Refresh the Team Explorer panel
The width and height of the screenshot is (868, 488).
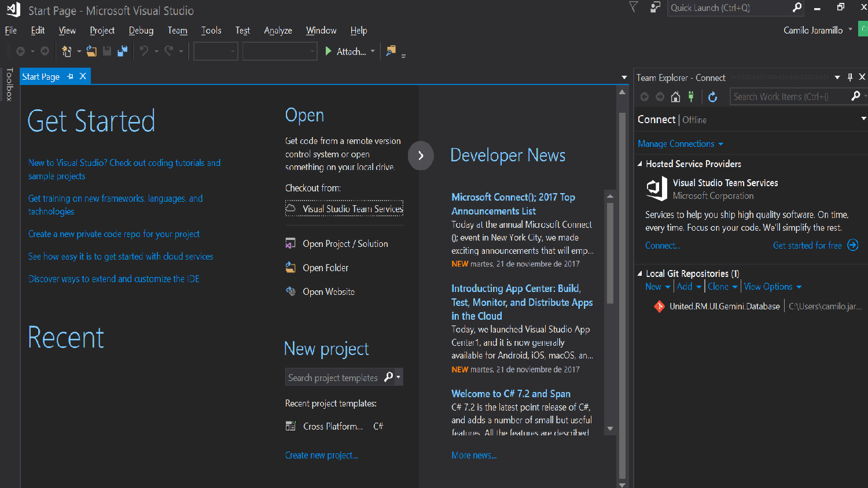point(713,97)
